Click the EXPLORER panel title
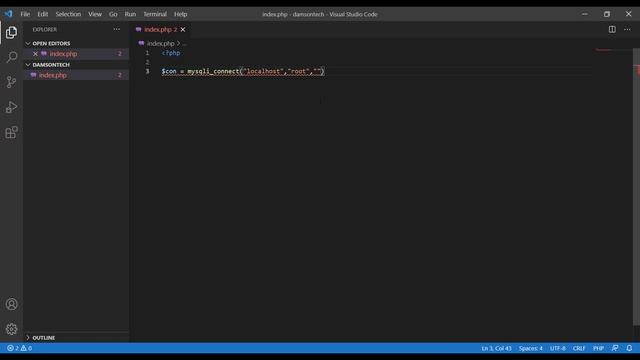640x360 pixels. [x=45, y=29]
